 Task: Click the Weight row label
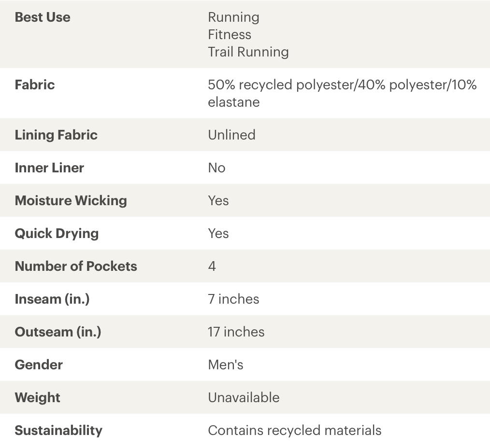(38, 398)
